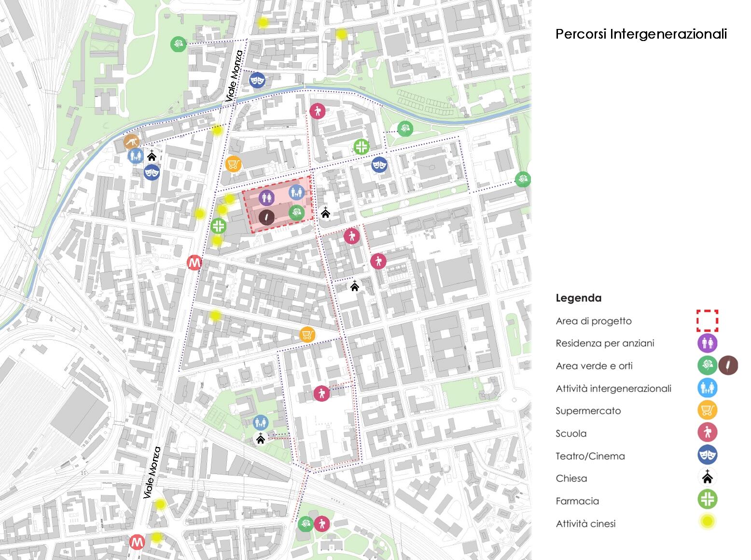This screenshot has width=751, height=560.
Task: Click the Percorsi Intergenerazionali title
Action: (641, 34)
